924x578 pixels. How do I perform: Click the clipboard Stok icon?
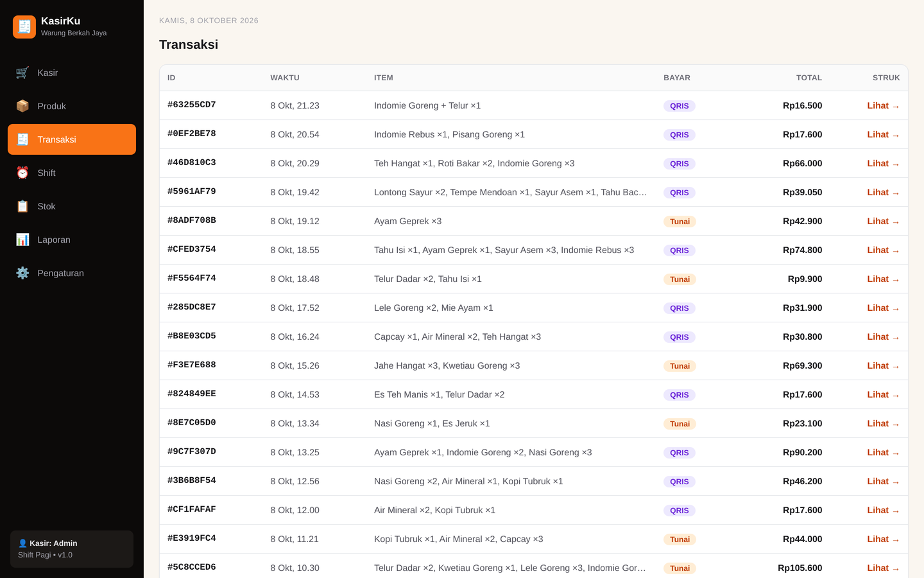(22, 206)
